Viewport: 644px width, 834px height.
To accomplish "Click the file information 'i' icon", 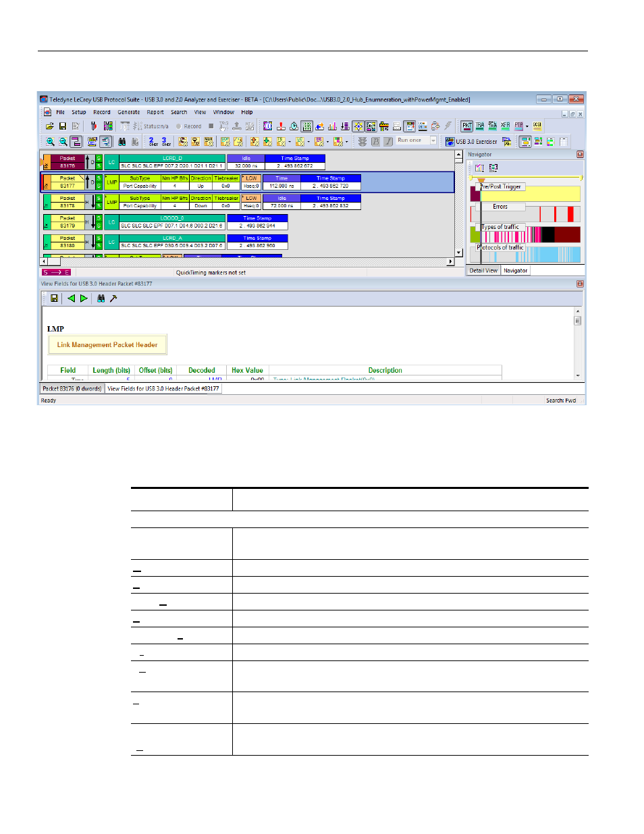I will [268, 126].
